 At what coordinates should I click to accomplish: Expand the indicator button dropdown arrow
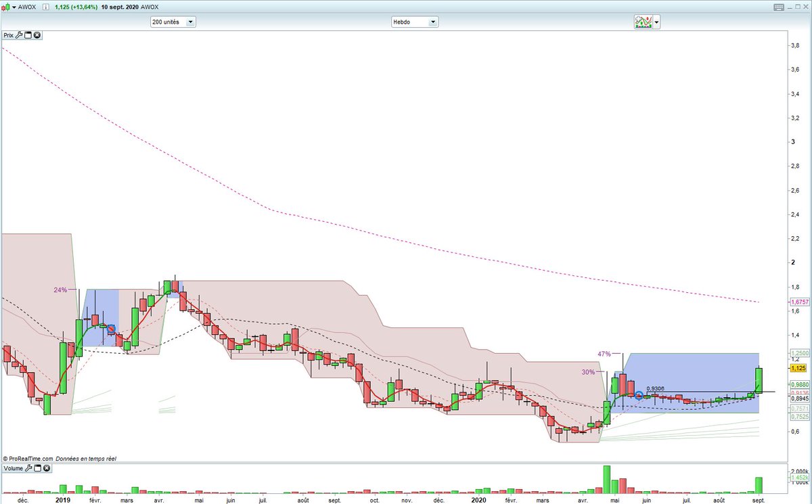click(656, 22)
